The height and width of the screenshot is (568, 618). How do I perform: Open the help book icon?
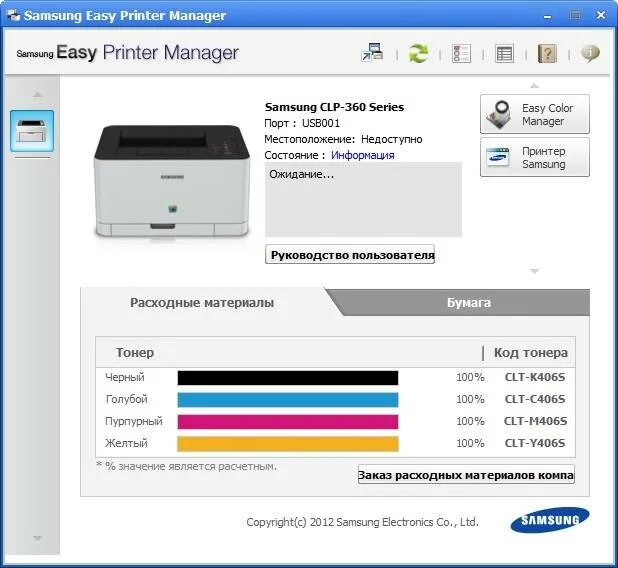[x=547, y=53]
